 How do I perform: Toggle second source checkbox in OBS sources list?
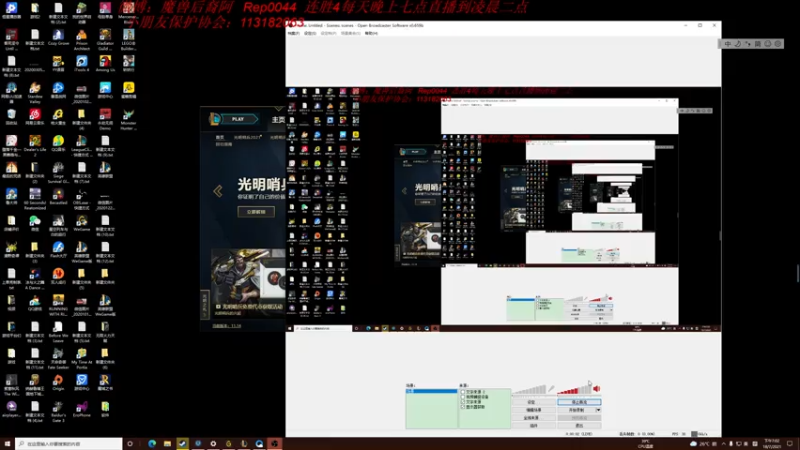point(463,397)
